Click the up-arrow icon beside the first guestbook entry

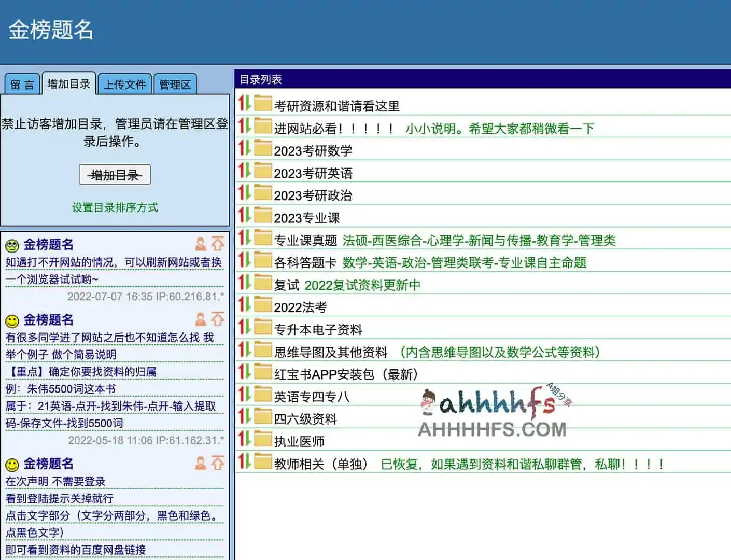coord(217,244)
